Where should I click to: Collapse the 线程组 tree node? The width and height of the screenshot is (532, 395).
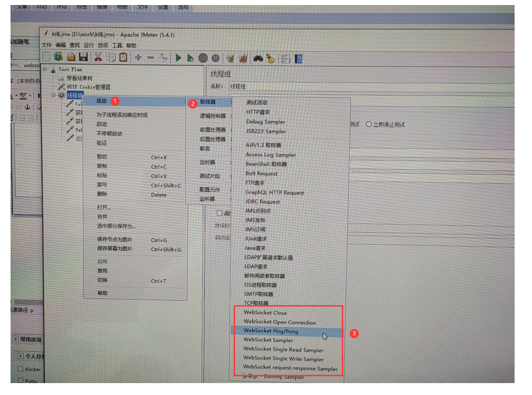pos(53,95)
